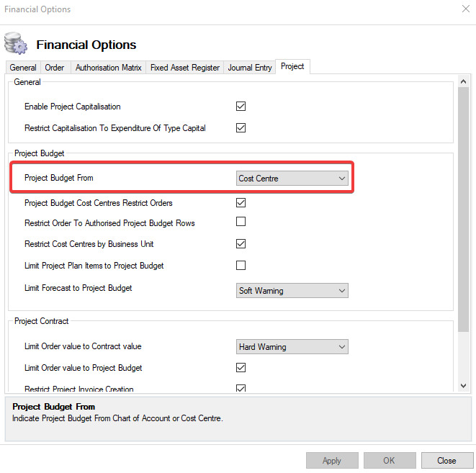Toggle Restrict Cost Centres by Business Unit
476x473 pixels.
click(x=241, y=243)
